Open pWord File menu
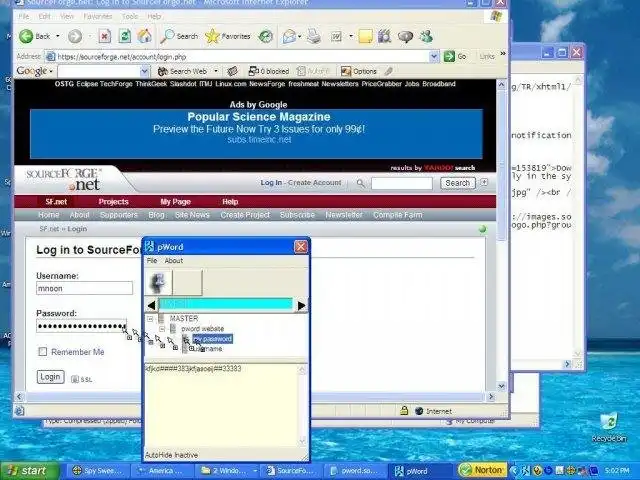 pyautogui.click(x=152, y=260)
